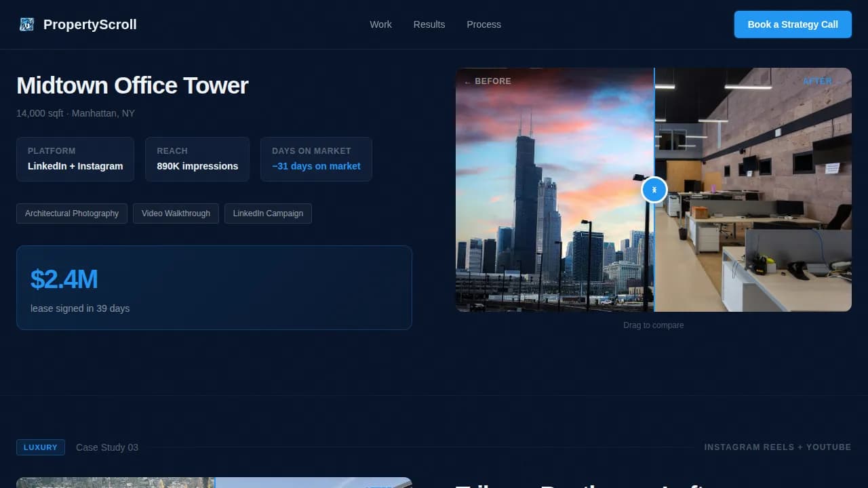This screenshot has height=488, width=868.
Task: Expand the Case Study 03 section
Action: click(x=106, y=447)
